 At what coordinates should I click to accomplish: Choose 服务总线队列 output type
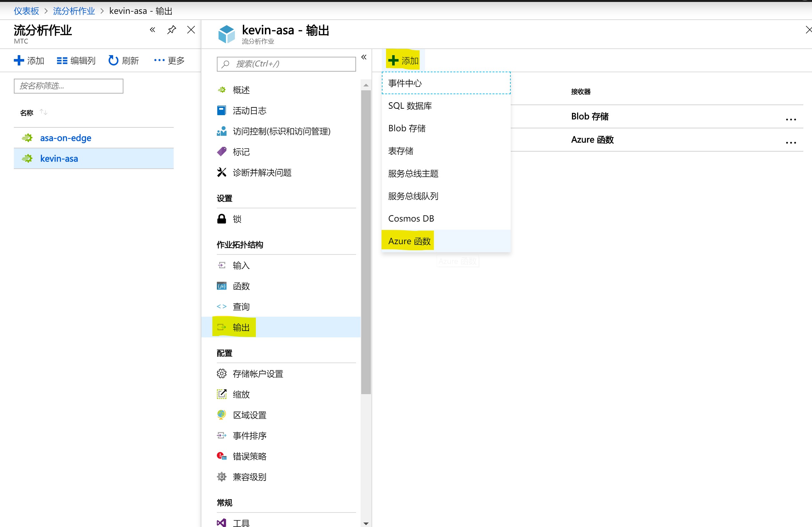[446, 196]
